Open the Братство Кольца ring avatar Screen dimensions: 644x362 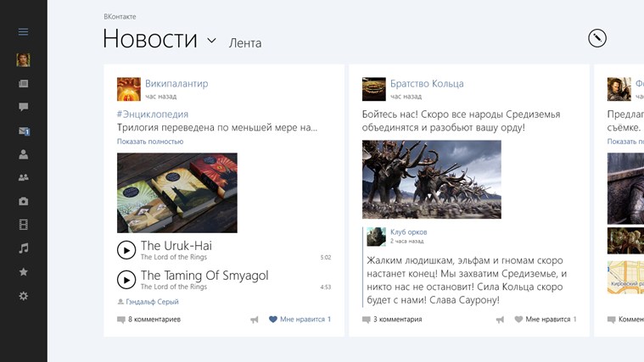pyautogui.click(x=373, y=89)
